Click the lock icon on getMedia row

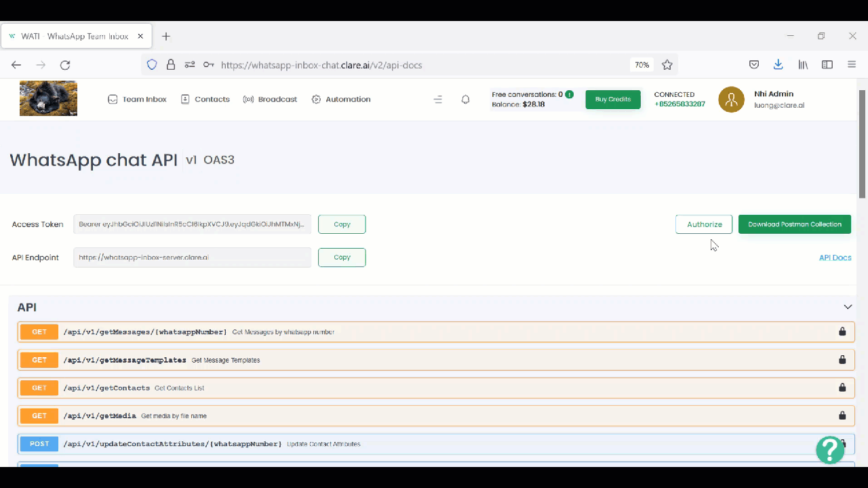[842, 415]
